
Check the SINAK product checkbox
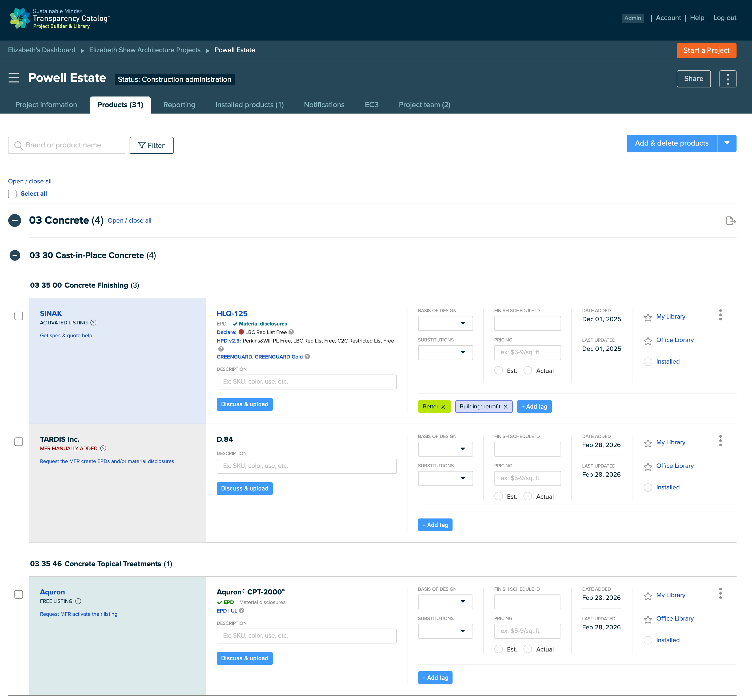[x=19, y=316]
